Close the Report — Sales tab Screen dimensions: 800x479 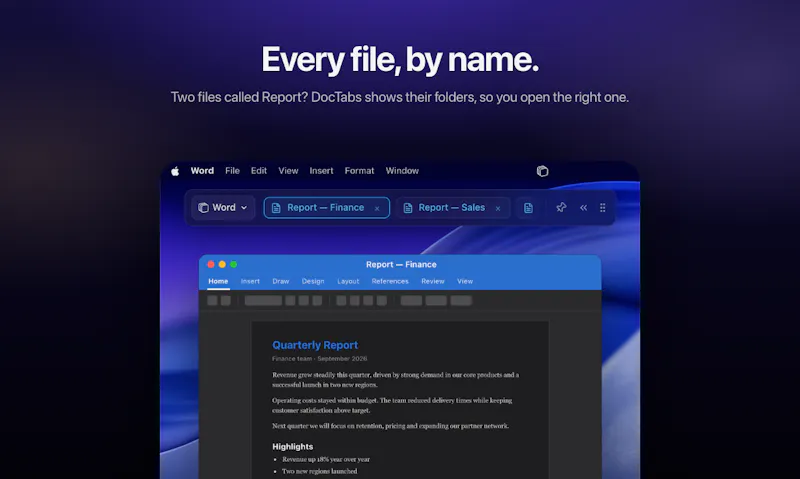click(x=498, y=208)
